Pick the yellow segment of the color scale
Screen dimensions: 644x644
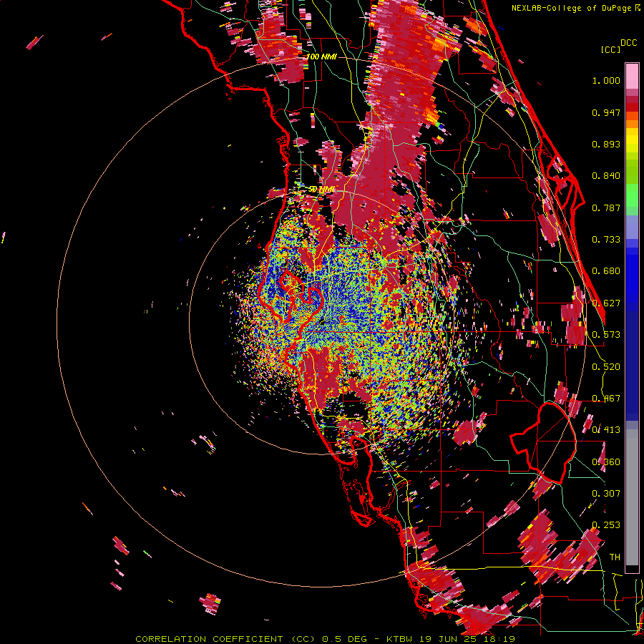pyautogui.click(x=632, y=141)
